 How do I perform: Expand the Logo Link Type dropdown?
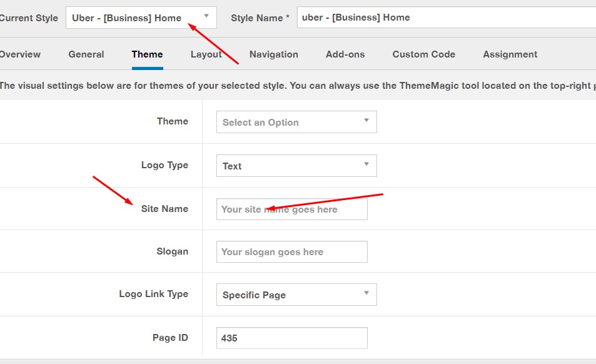tap(296, 295)
